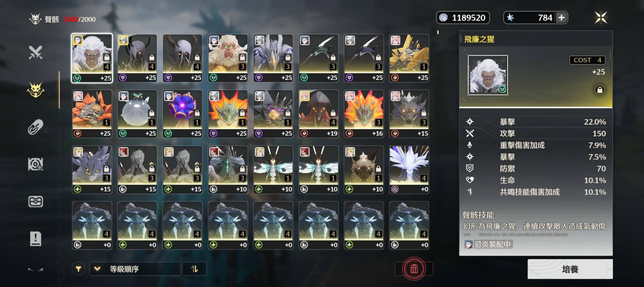Click the 培養 cultivate button

point(570,269)
